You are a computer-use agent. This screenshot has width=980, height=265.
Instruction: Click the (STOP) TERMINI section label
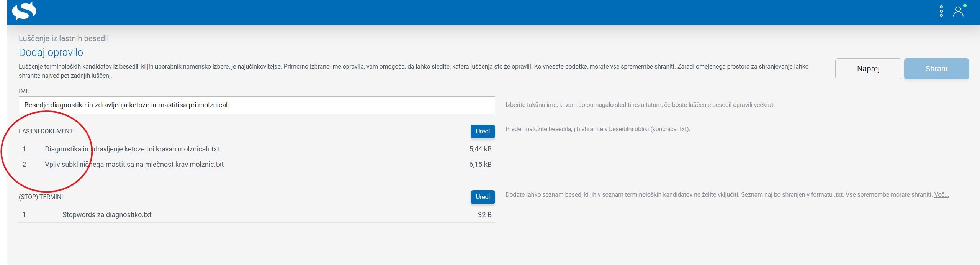point(41,197)
